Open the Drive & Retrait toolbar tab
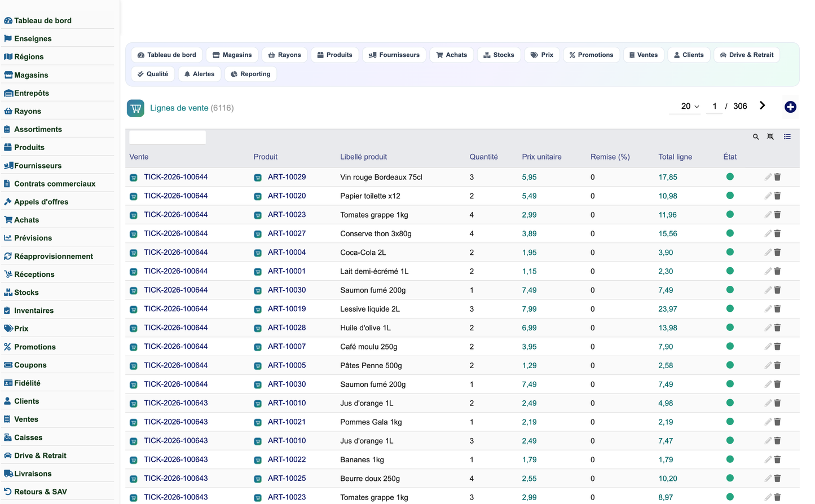Viewport: 815px width, 504px height. point(746,55)
